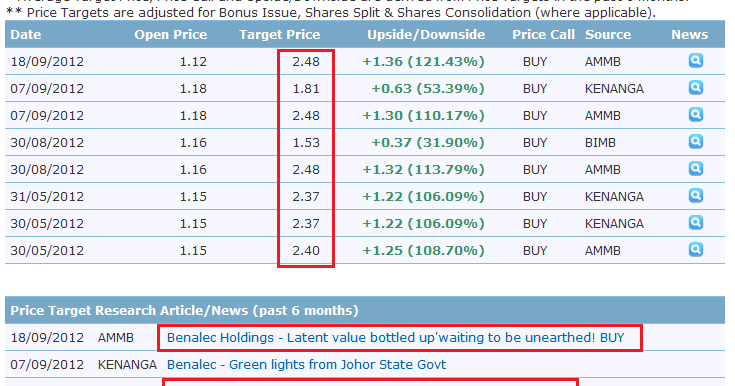Screen dimensions: 735x386
Task: Click the Open Price column header
Action: coord(171,35)
